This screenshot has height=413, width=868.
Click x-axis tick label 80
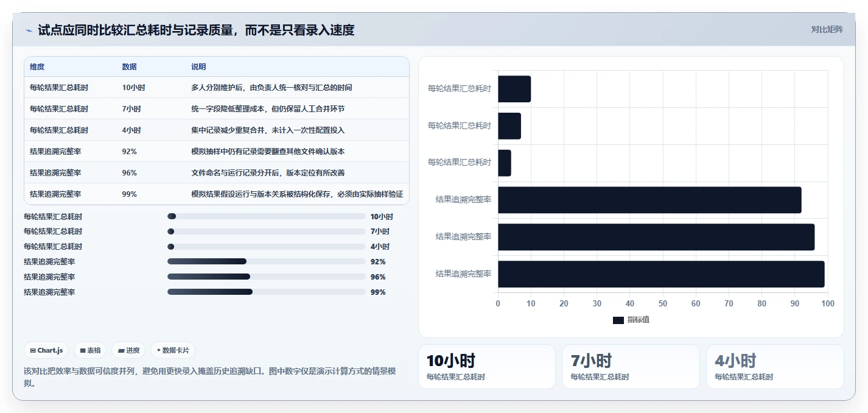click(762, 303)
